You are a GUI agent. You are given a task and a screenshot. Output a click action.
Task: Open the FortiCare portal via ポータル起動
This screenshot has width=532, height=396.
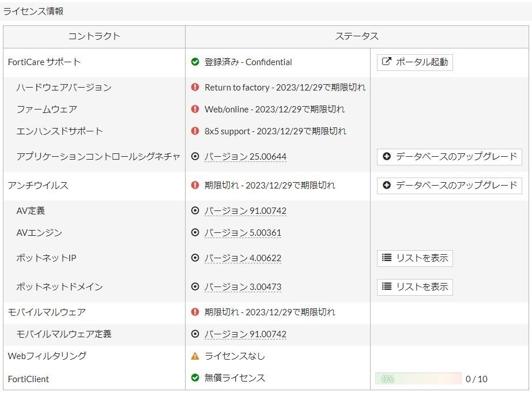[x=414, y=62]
